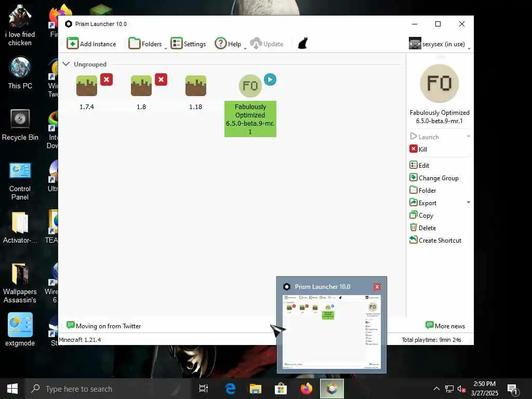Click the network tray icon
This screenshot has width=532, height=399.
(x=449, y=389)
